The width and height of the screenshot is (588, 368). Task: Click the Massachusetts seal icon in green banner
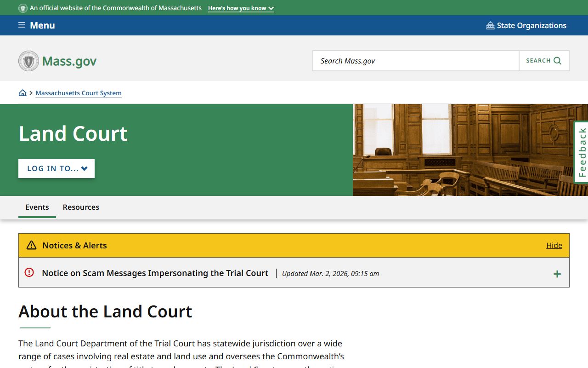(x=23, y=8)
